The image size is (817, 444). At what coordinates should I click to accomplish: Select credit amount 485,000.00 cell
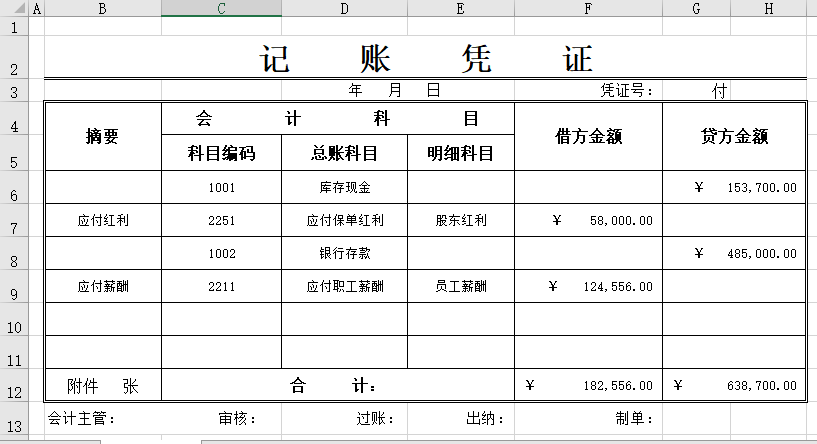pos(734,253)
